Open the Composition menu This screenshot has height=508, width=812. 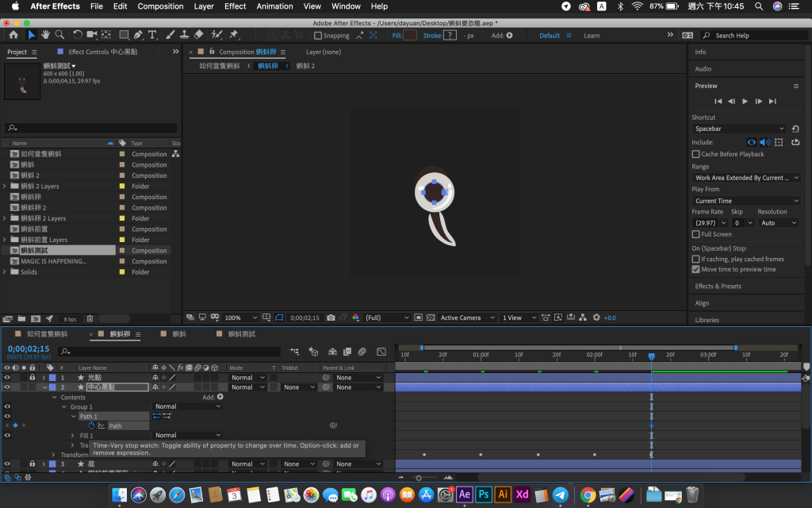(x=160, y=6)
